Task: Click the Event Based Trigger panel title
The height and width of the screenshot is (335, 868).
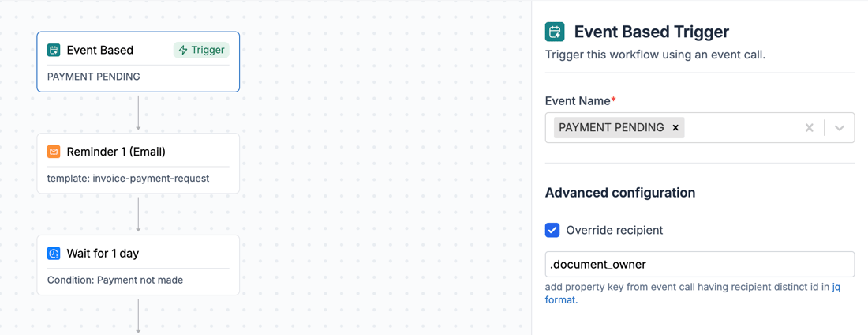Action: [x=652, y=32]
